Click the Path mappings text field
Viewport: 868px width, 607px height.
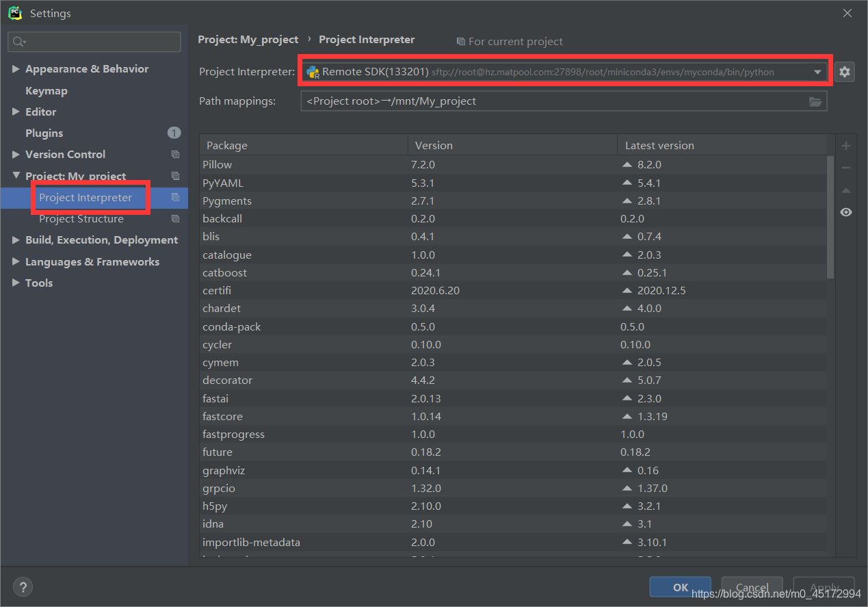(x=564, y=101)
